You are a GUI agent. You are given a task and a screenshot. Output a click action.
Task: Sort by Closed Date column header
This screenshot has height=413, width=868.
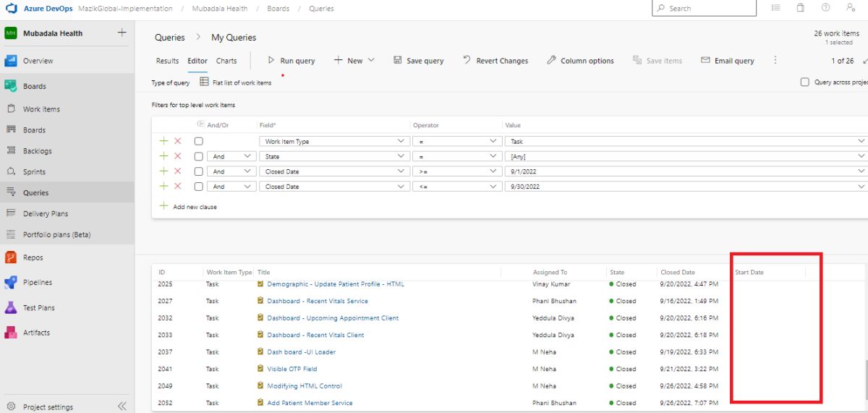[678, 272]
